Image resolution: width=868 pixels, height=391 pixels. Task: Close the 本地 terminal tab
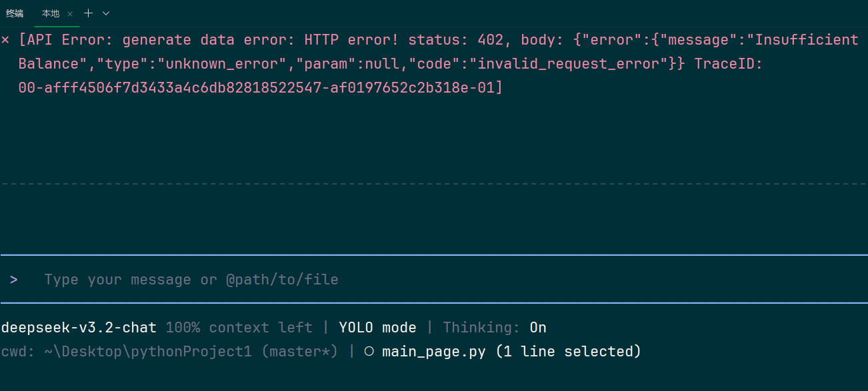click(70, 13)
